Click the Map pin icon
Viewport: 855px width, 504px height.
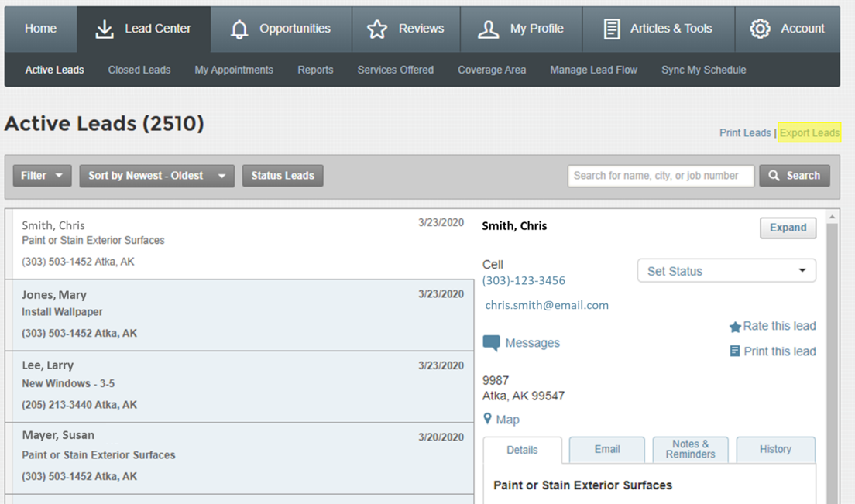pyautogui.click(x=487, y=419)
